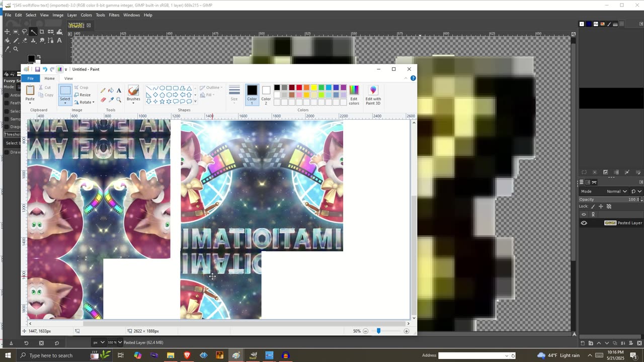Click Paint zoom slider handle
The width and height of the screenshot is (644, 362).
pyautogui.click(x=378, y=331)
